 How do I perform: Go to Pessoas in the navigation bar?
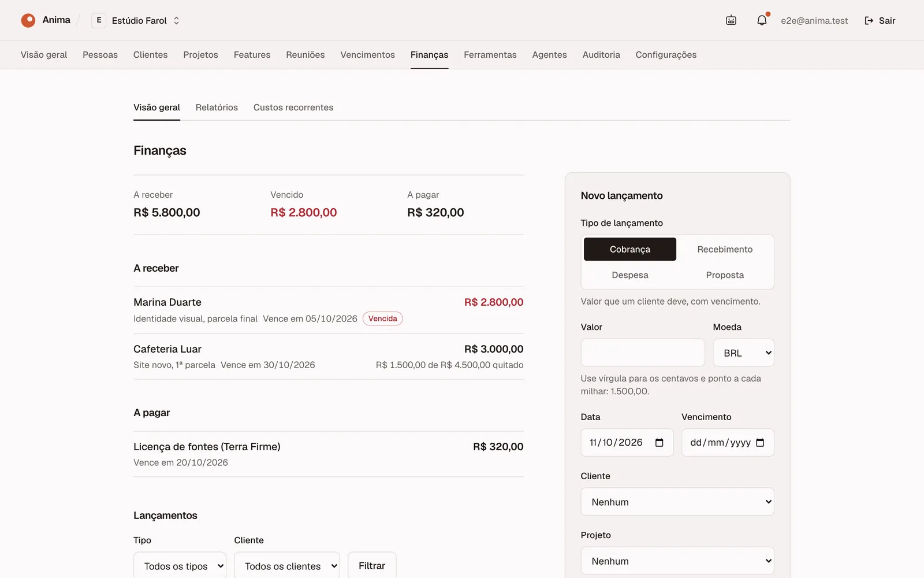(x=100, y=55)
